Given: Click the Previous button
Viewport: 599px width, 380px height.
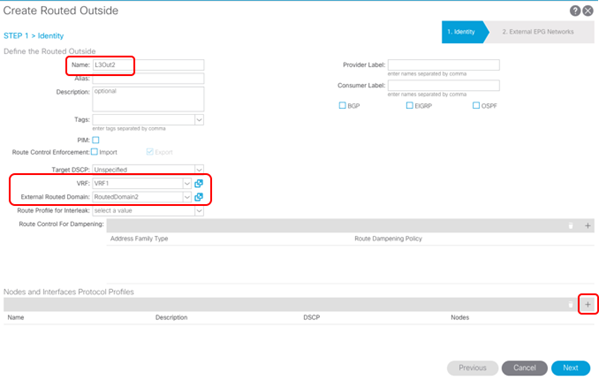Looking at the screenshot, I should tap(473, 368).
